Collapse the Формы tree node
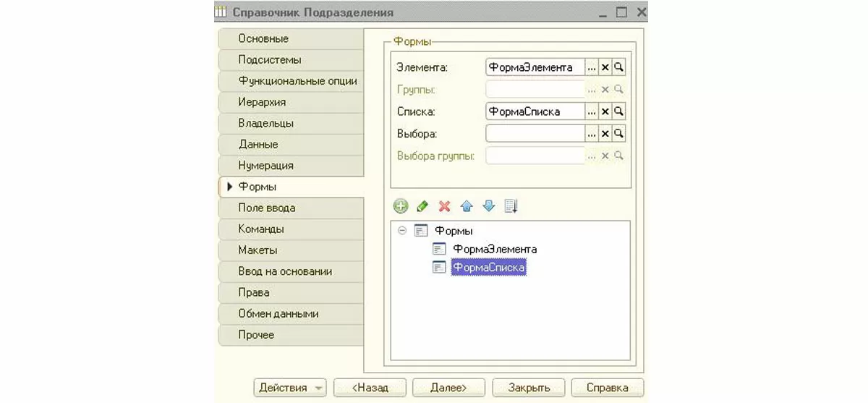 [x=402, y=231]
